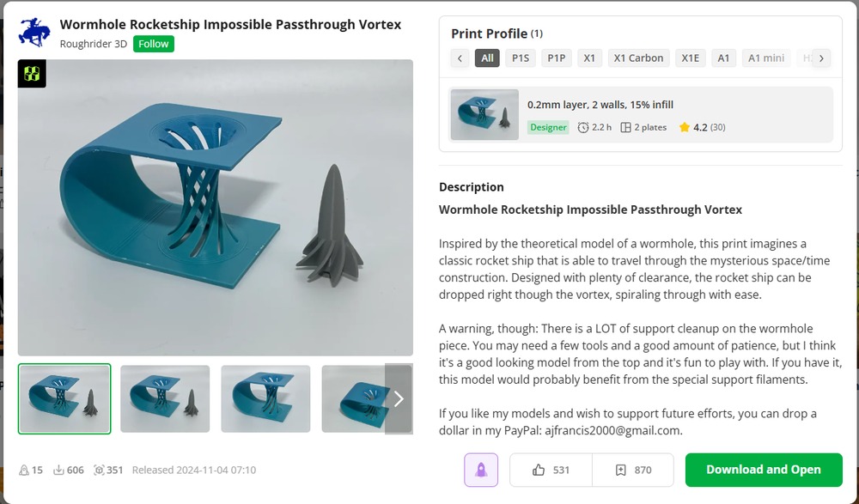Screen dimensions: 859x504
Task: Click the download count icon
Action: (58, 470)
